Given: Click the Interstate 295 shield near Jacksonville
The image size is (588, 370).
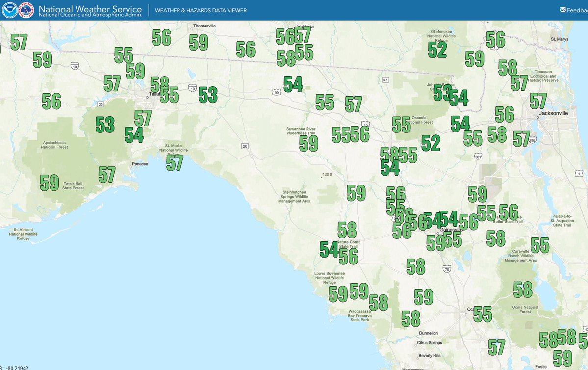Looking at the screenshot, I should pos(532,139).
